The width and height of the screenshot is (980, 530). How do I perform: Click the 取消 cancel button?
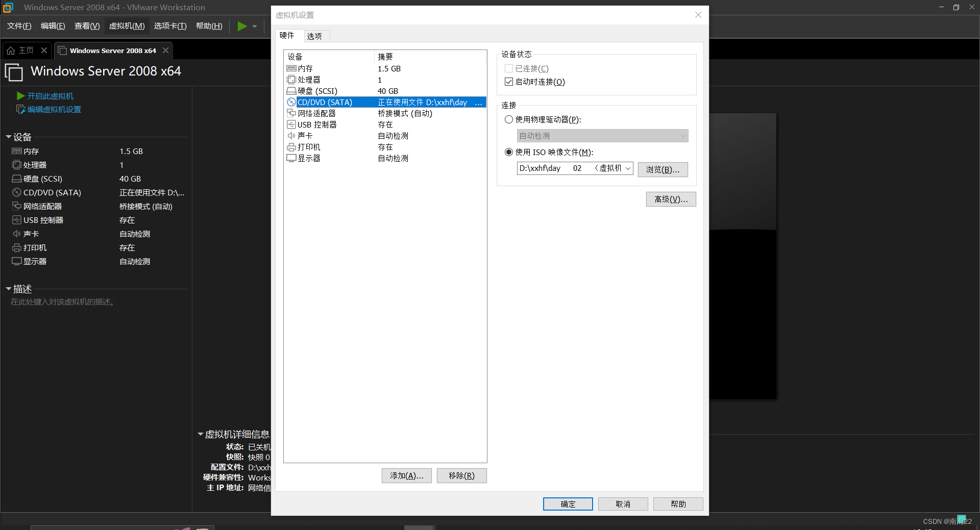[x=623, y=504]
